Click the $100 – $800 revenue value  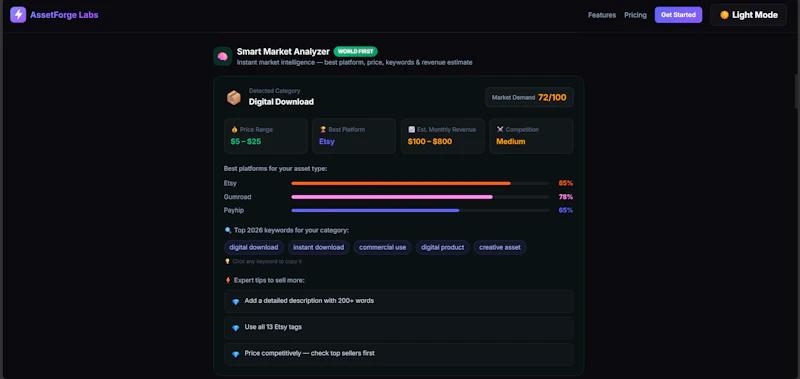tap(430, 141)
